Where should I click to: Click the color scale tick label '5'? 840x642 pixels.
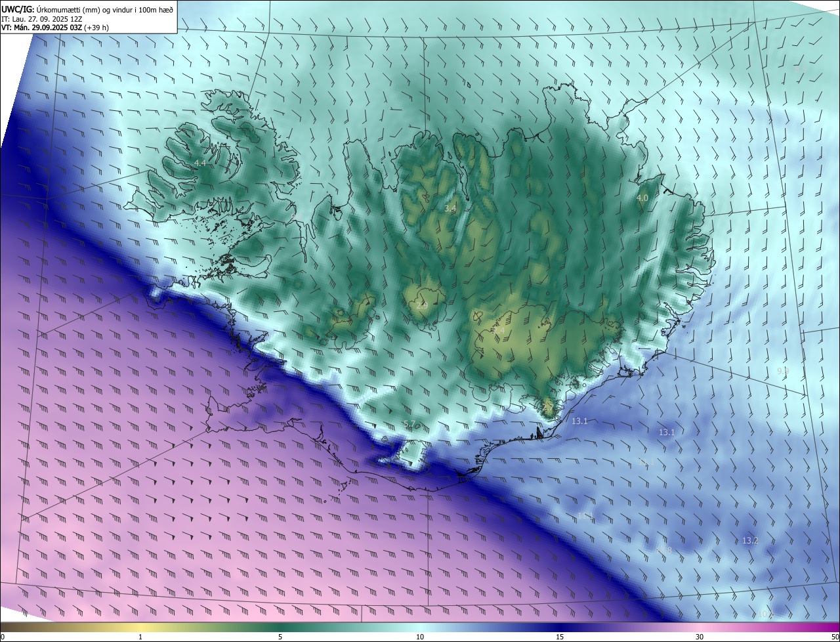coord(280,637)
